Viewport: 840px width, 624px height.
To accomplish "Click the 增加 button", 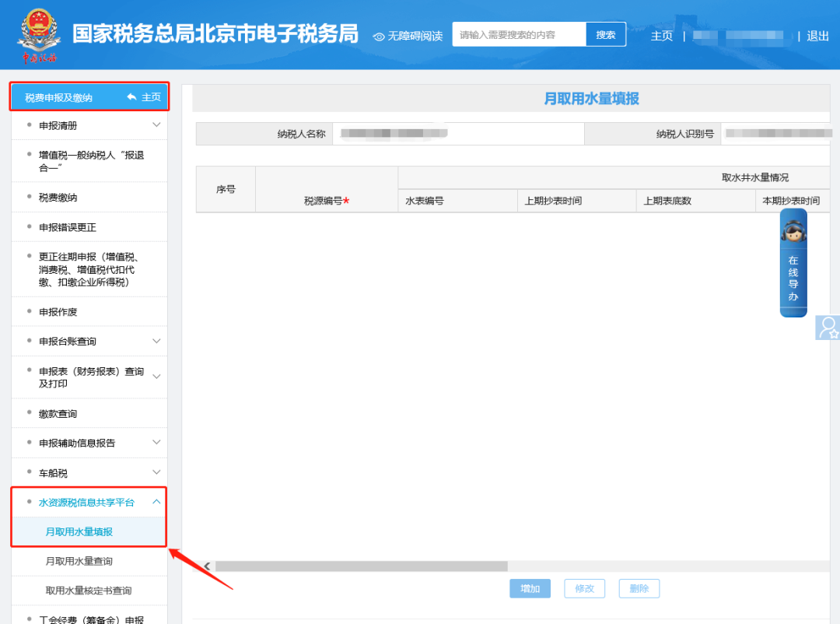I will [x=530, y=589].
